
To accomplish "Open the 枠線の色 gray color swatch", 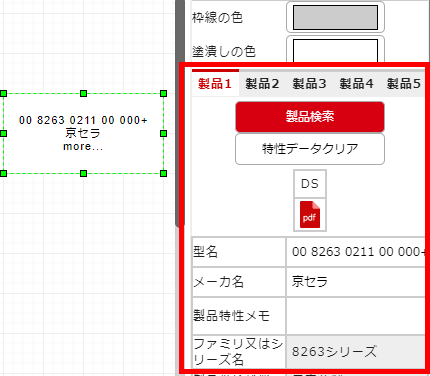I will (335, 17).
